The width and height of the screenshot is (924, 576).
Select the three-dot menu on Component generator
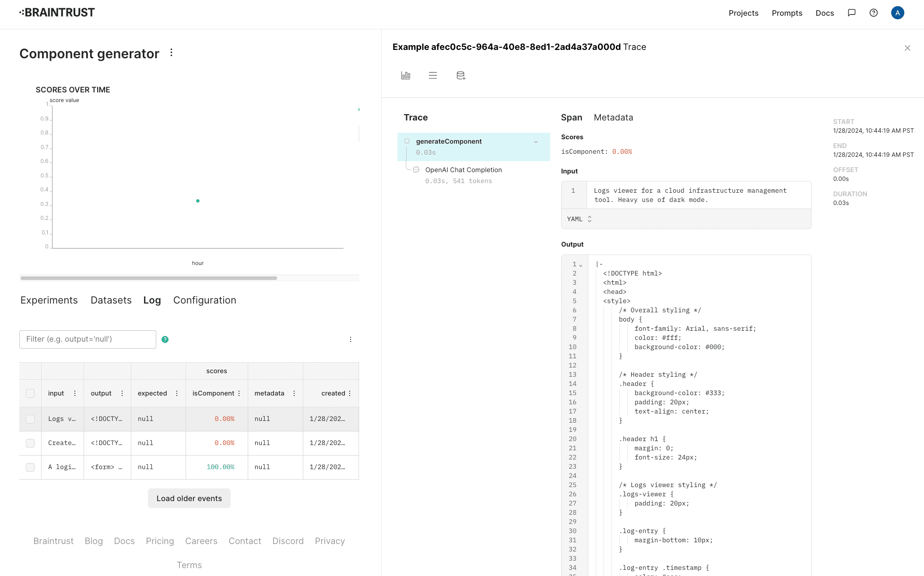tap(172, 54)
